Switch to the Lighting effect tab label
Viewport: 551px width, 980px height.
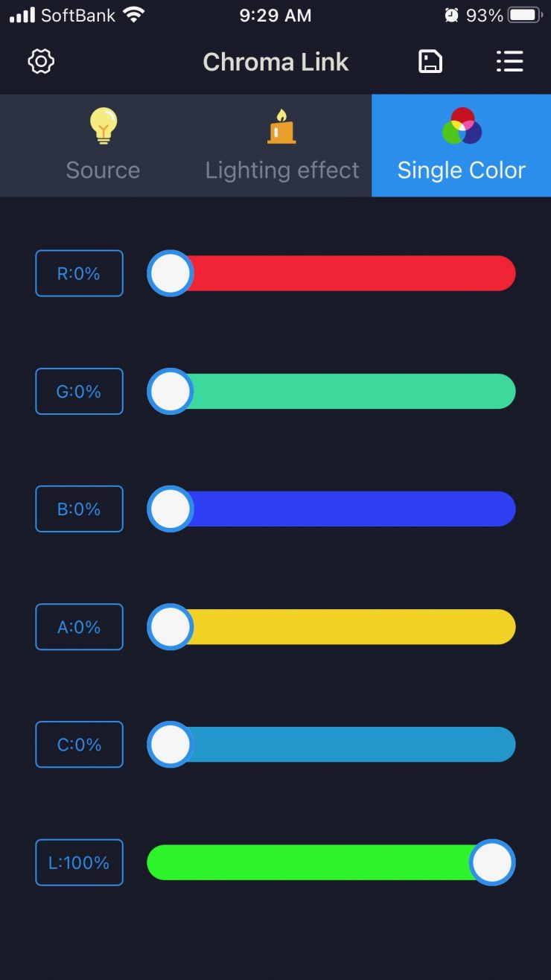click(282, 170)
